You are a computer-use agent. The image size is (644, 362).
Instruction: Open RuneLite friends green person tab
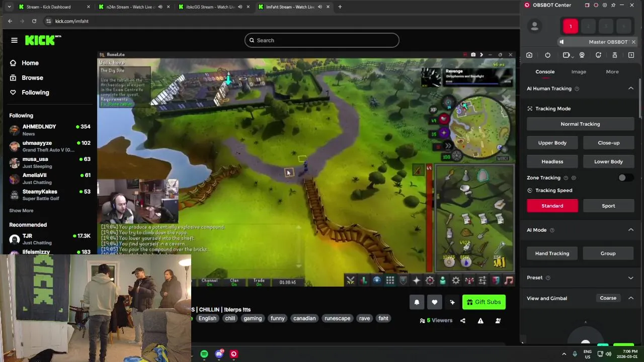tap(443, 281)
